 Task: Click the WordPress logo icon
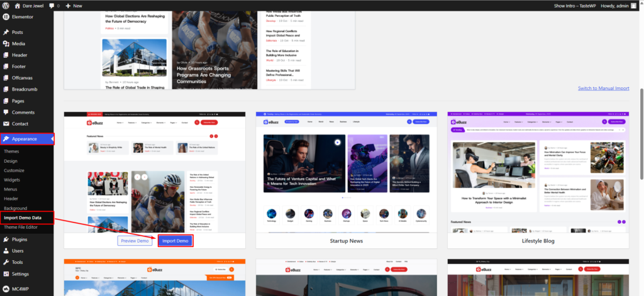[6, 5]
